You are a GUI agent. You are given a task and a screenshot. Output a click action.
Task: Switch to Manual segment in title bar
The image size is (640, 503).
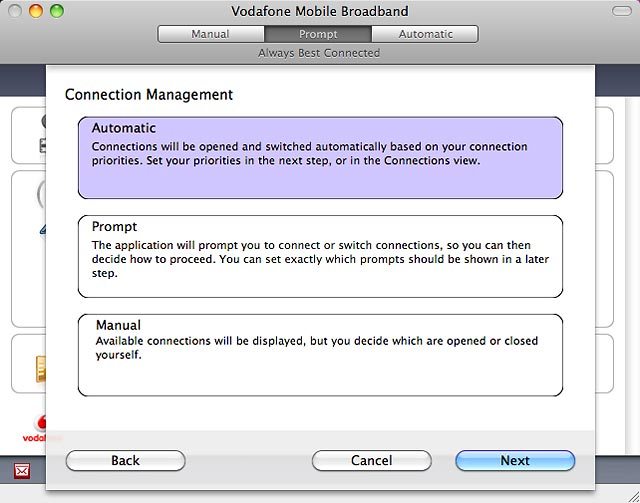point(211,34)
